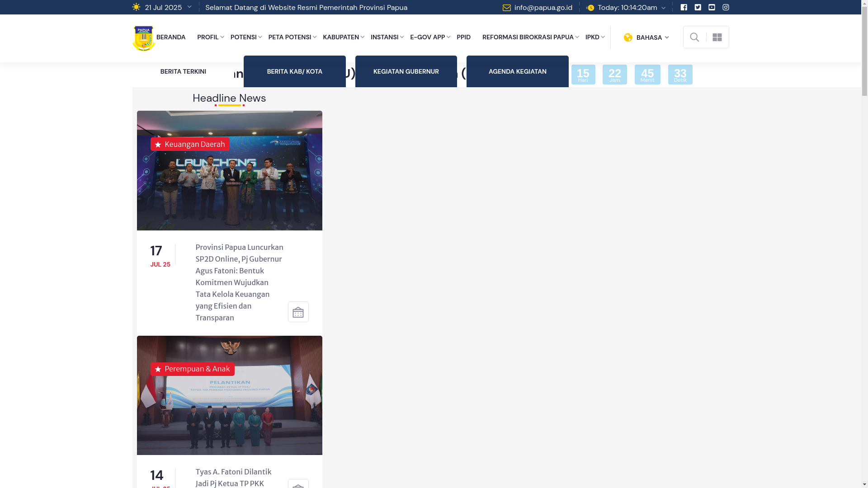Open the Pelantikan PKK event thumbnail
The image size is (868, 488).
tap(230, 395)
